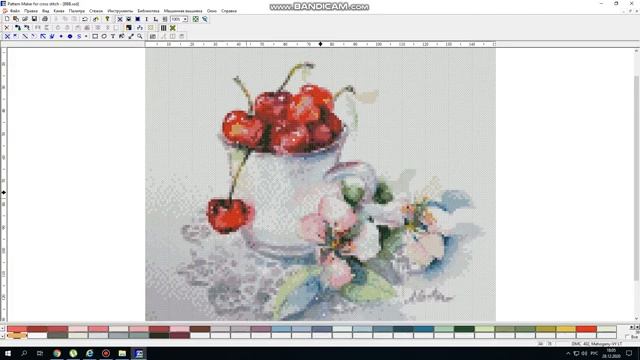Image resolution: width=640 pixels, height=360 pixels.
Task: Pick the dark brown palette swatch
Action: point(200,329)
